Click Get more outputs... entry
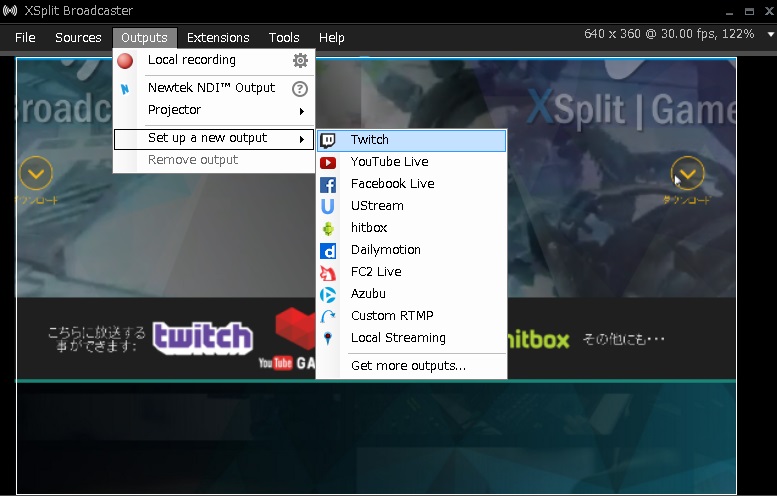The height and width of the screenshot is (496, 777). tap(411, 366)
